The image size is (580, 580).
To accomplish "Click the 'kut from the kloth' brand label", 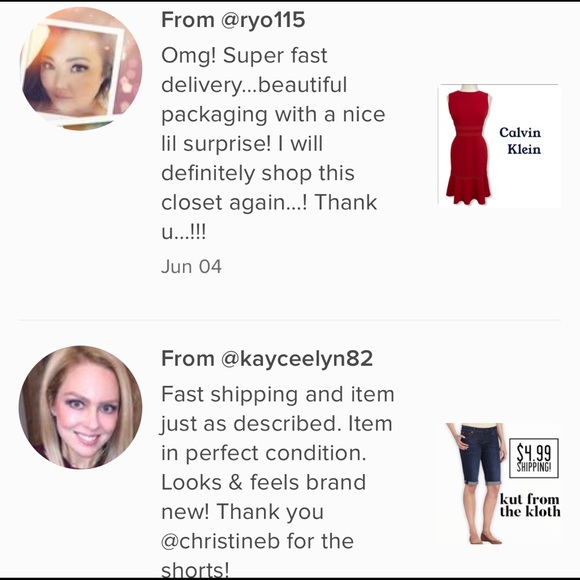I will tap(530, 505).
